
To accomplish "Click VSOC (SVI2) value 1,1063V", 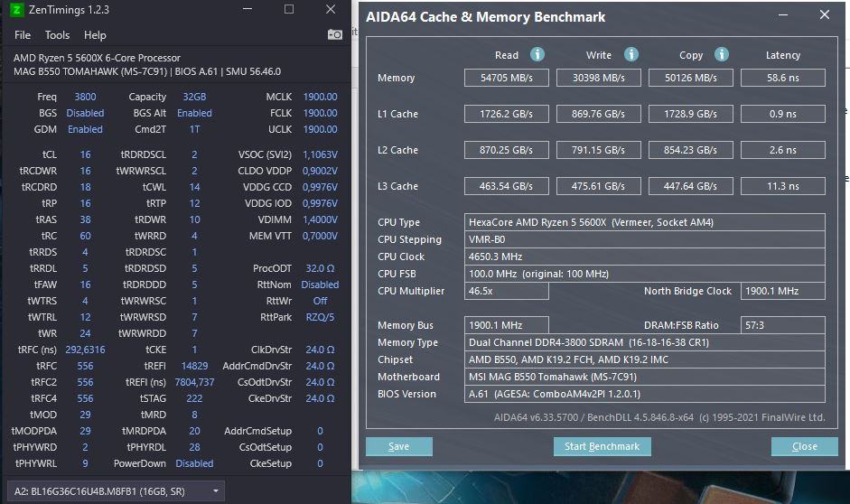I will click(320, 154).
